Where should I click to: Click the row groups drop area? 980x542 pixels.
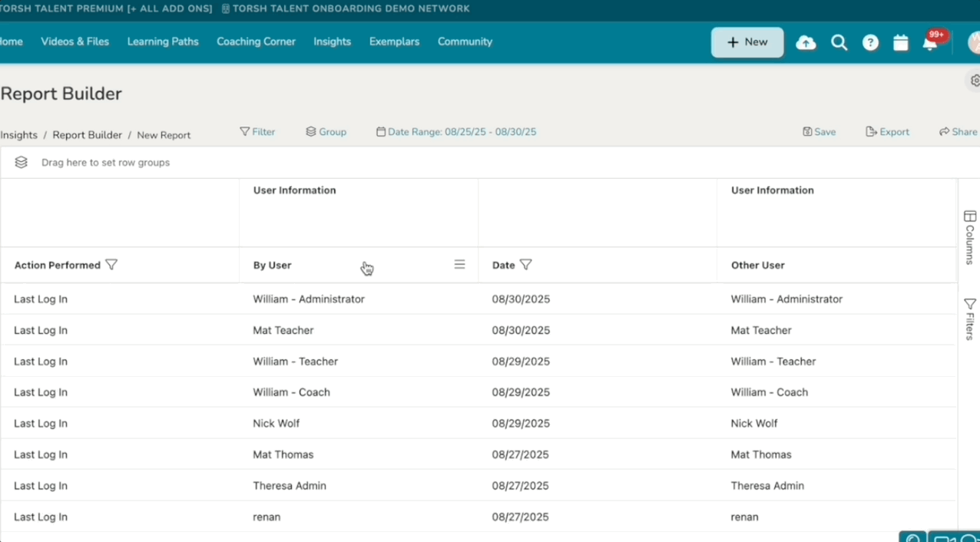pos(105,163)
